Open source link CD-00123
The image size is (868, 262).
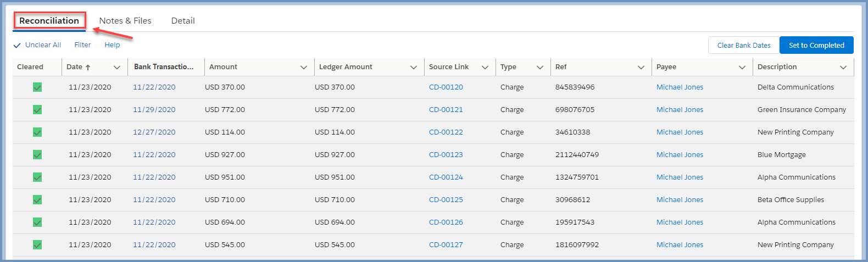point(446,155)
